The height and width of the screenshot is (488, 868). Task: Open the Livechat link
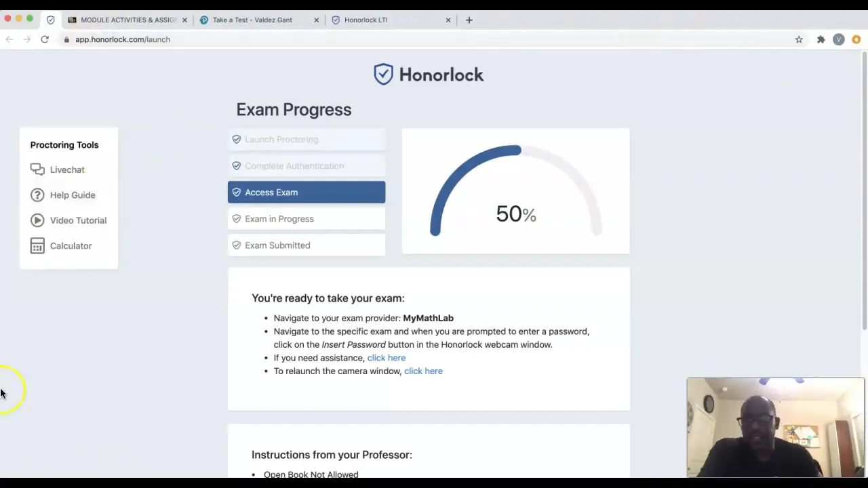(67, 169)
